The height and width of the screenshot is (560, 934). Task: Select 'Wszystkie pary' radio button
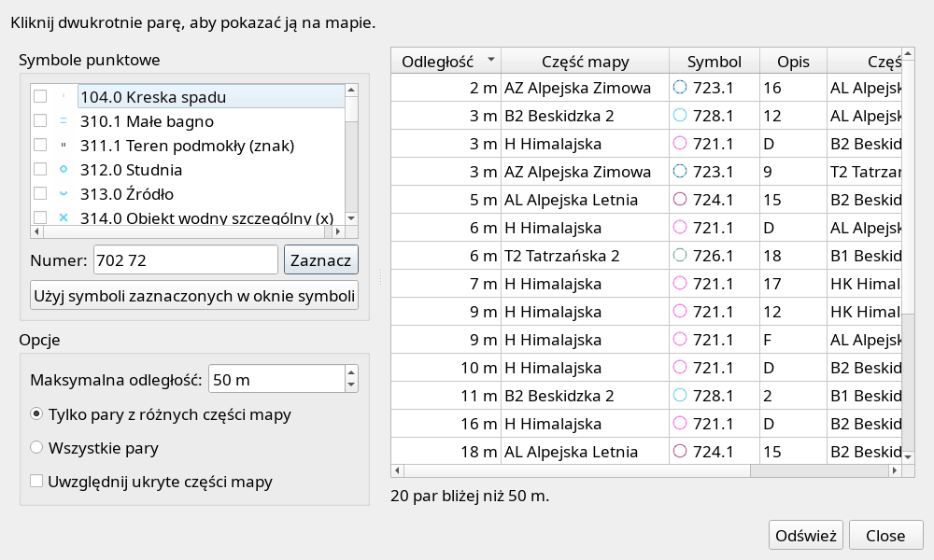pos(36,447)
